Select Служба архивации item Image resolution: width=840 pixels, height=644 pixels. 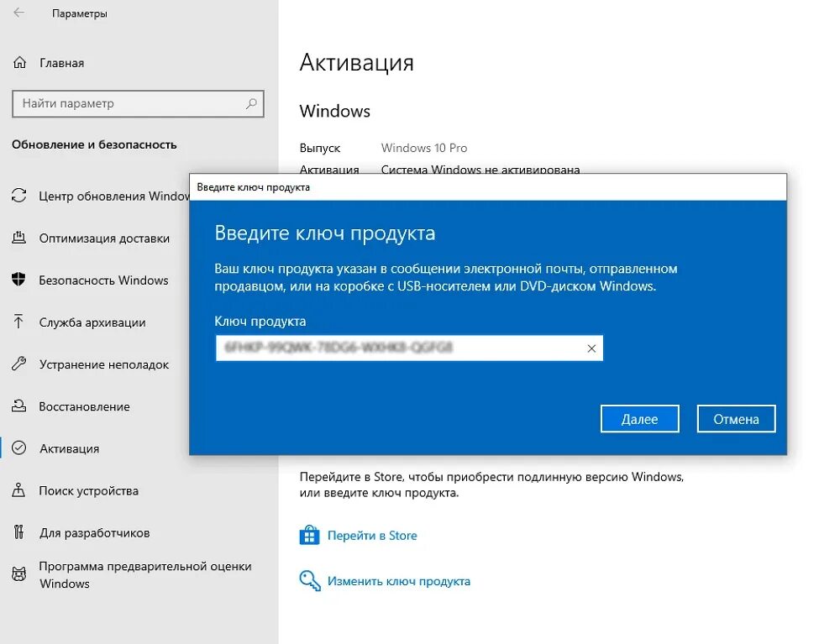pyautogui.click(x=92, y=322)
